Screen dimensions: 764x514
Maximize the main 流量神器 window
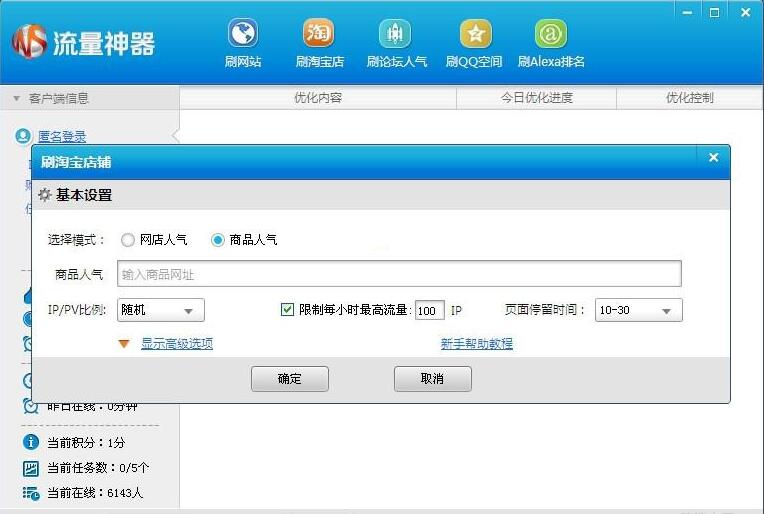(x=714, y=13)
